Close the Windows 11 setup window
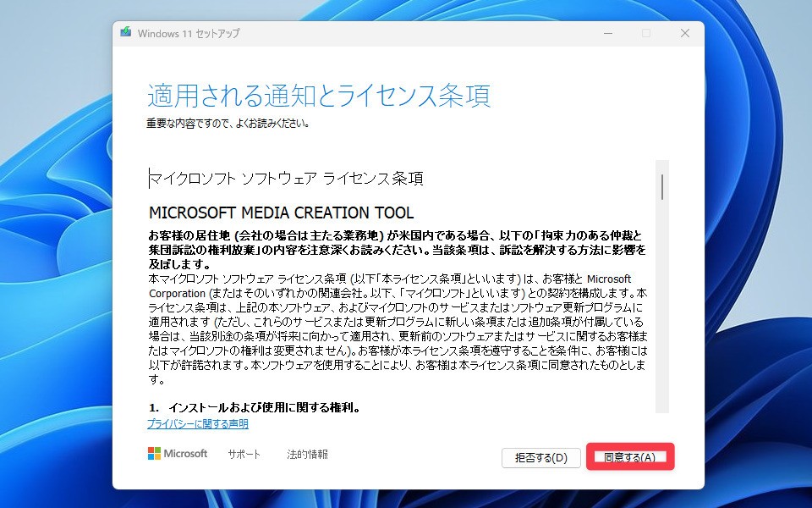The height and width of the screenshot is (508, 812). click(684, 33)
